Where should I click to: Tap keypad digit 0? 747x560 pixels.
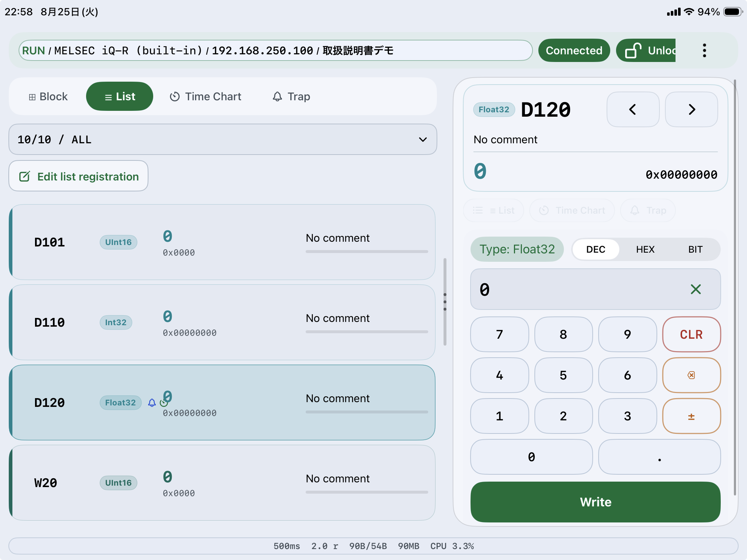click(x=531, y=457)
